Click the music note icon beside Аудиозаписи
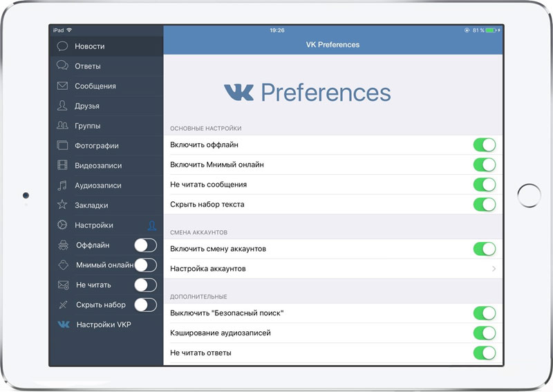The height and width of the screenshot is (392, 553). pyautogui.click(x=62, y=185)
